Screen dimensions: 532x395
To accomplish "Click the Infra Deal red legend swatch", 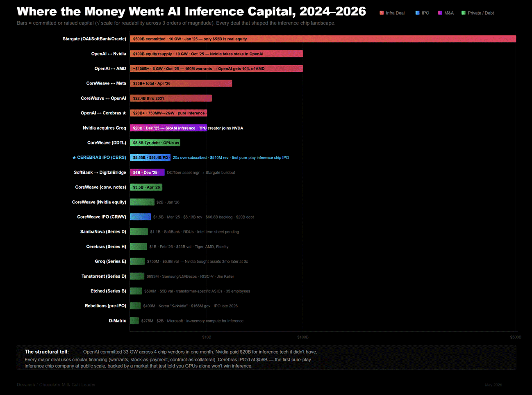I will [x=382, y=13].
